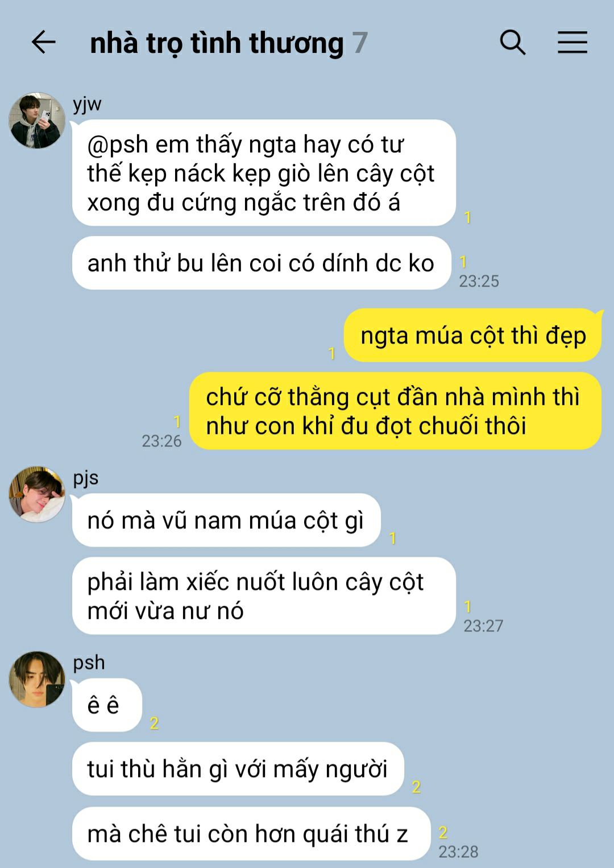614x868 pixels.
Task: Select message 'nó mà vũ nam múa cột gì'
Action: click(x=226, y=520)
